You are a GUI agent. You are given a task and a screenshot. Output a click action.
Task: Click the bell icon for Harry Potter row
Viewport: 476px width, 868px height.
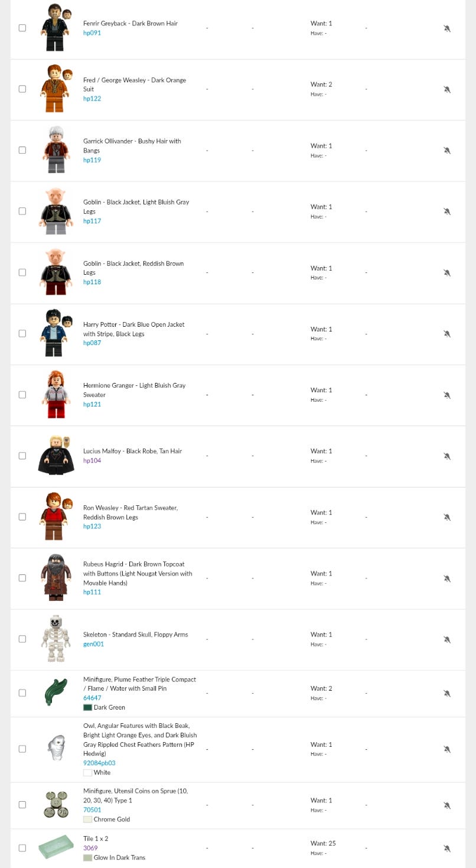click(x=447, y=334)
